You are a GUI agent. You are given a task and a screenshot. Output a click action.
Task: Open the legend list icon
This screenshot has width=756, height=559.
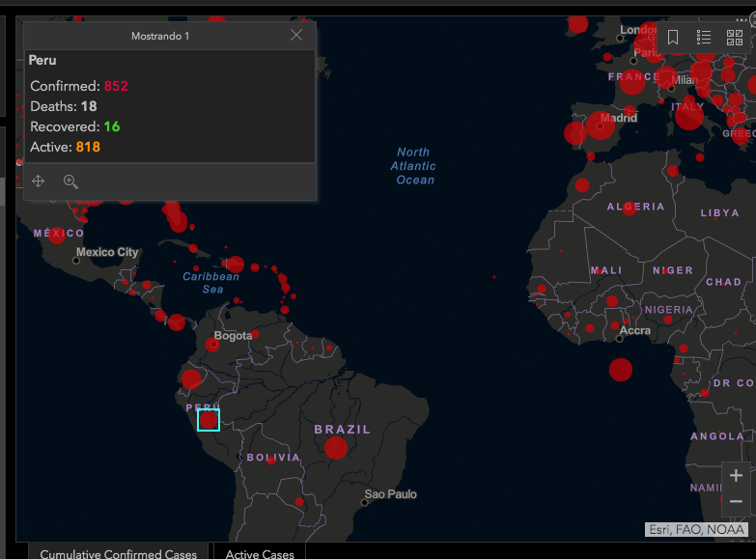point(704,37)
